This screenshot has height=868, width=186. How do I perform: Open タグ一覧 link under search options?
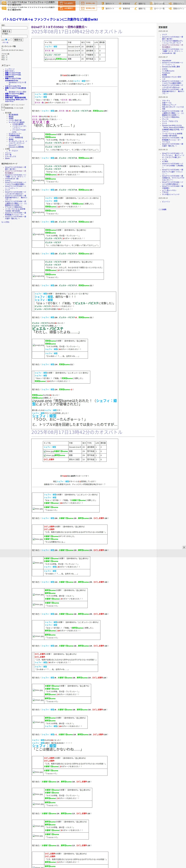click(x=5, y=42)
